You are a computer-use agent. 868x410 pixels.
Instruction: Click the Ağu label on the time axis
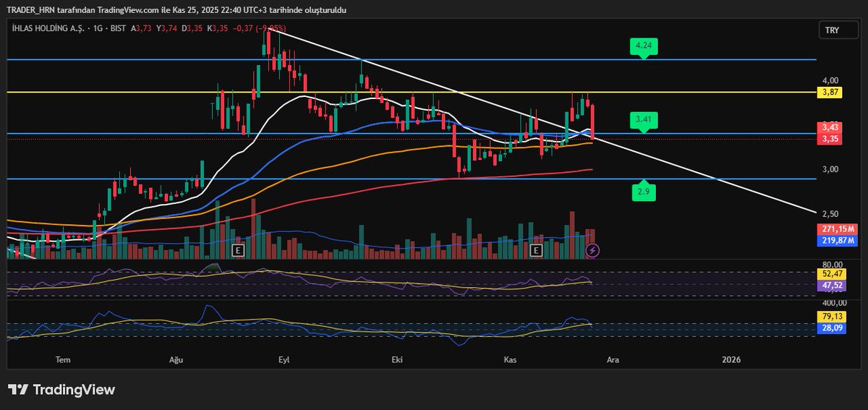coord(176,359)
